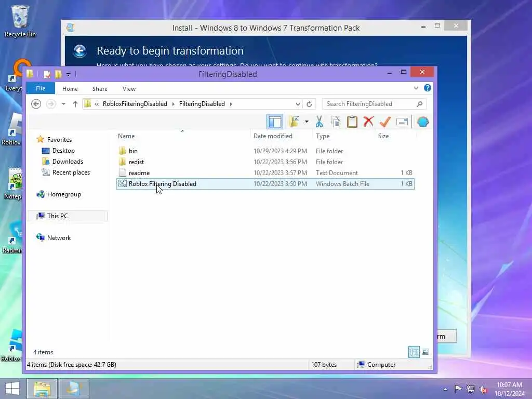Viewport: 532px width, 399px height.
Task: Click the blue shell icon in toolbar
Action: point(423,122)
